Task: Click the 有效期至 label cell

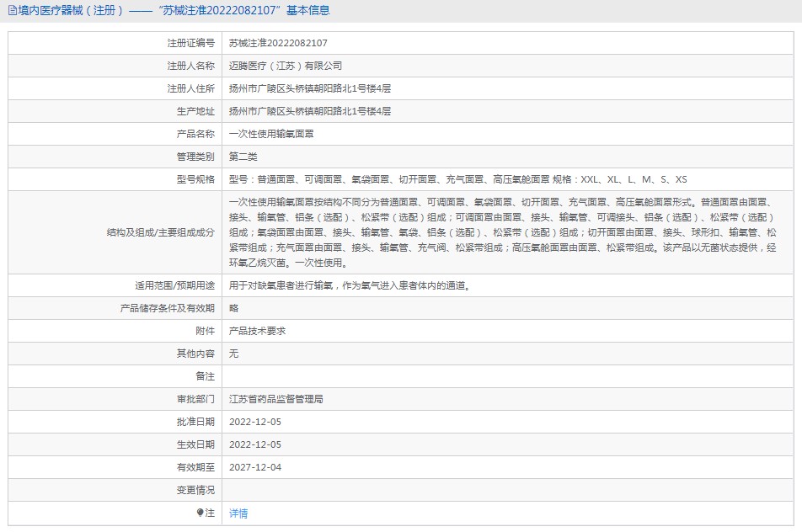Action: click(115, 467)
